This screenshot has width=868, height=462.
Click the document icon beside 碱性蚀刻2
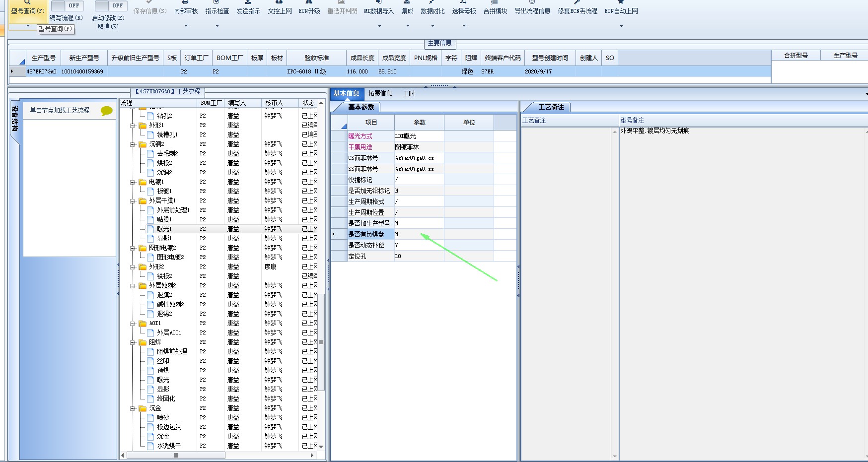150,305
